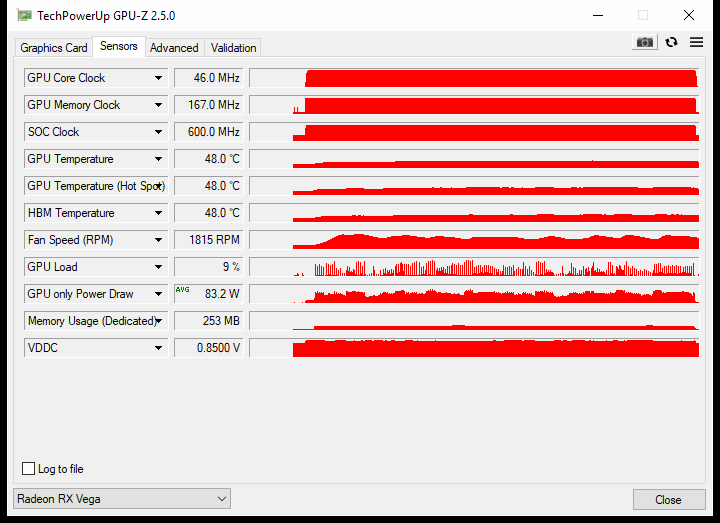Open the GPU only Power Draw dropdown
The image size is (720, 523).
(96, 294)
